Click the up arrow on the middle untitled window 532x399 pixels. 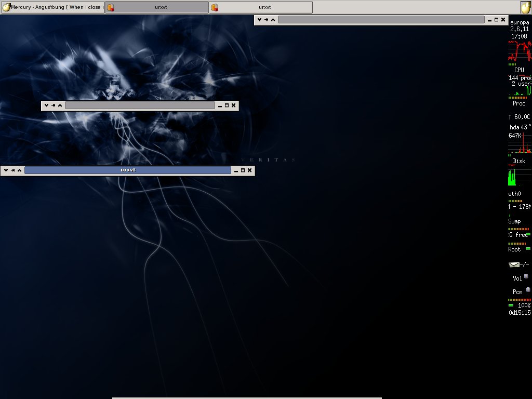[60, 105]
